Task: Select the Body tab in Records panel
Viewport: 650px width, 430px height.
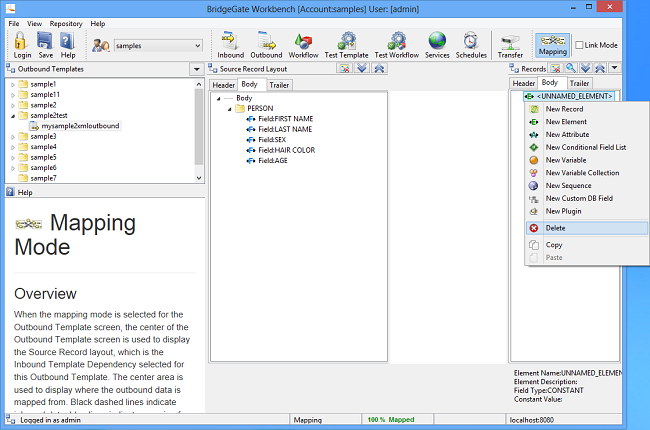Action: tap(550, 83)
